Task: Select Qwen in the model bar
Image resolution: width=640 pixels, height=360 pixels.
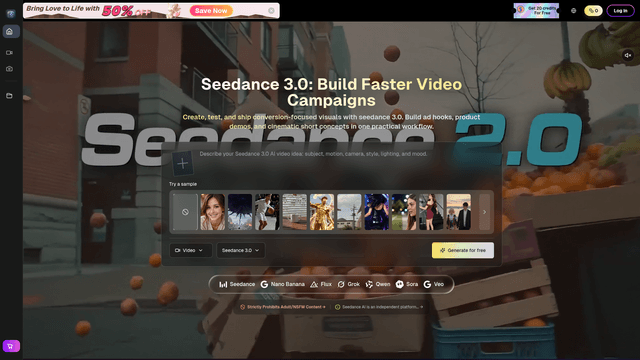Action: point(378,284)
